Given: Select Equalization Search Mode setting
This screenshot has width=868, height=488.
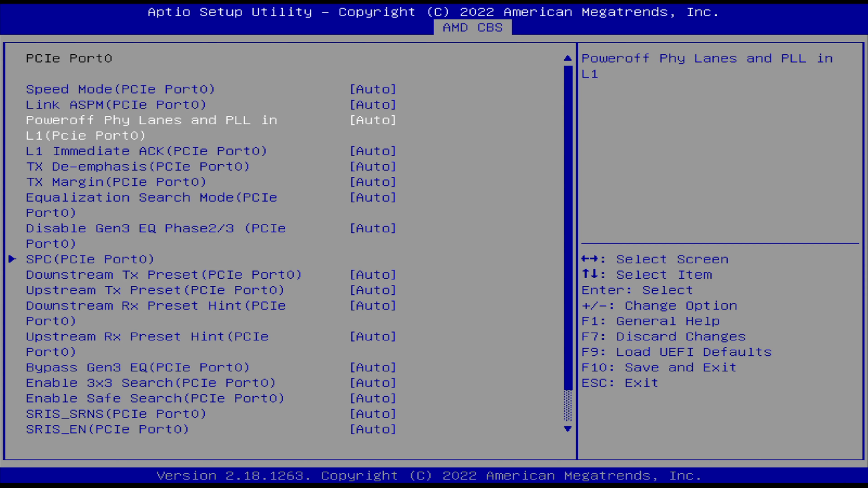Looking at the screenshot, I should (x=152, y=205).
